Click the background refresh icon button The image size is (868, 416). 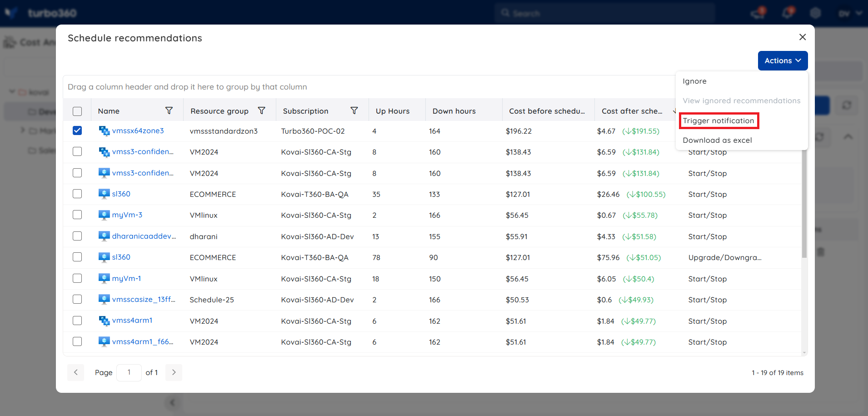click(847, 105)
